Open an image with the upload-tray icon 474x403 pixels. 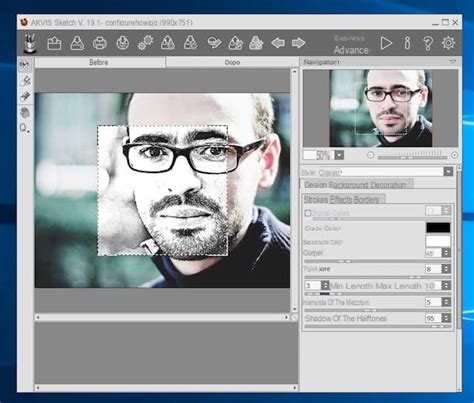click(x=54, y=43)
